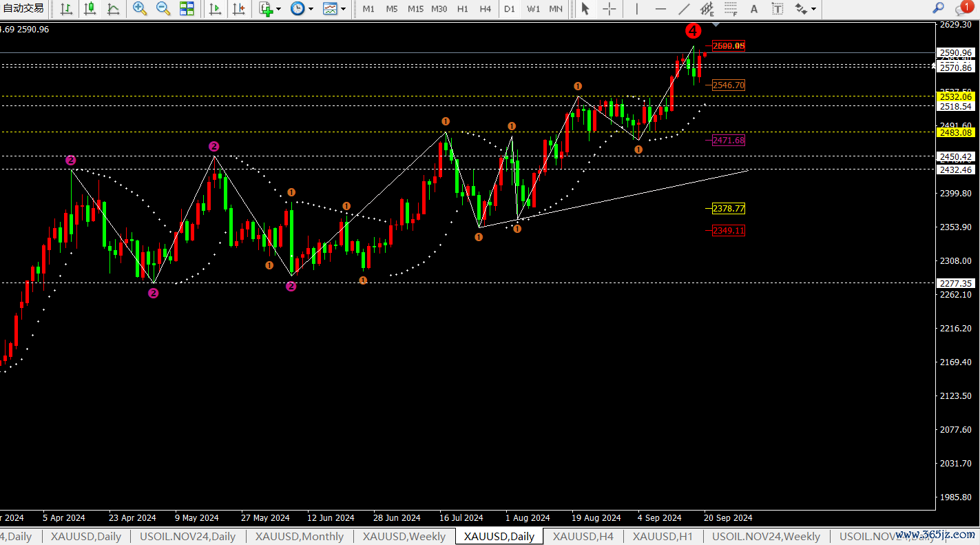Select the Fibonacci retracement tool
Viewport: 980px width, 545px height.
[731, 9]
